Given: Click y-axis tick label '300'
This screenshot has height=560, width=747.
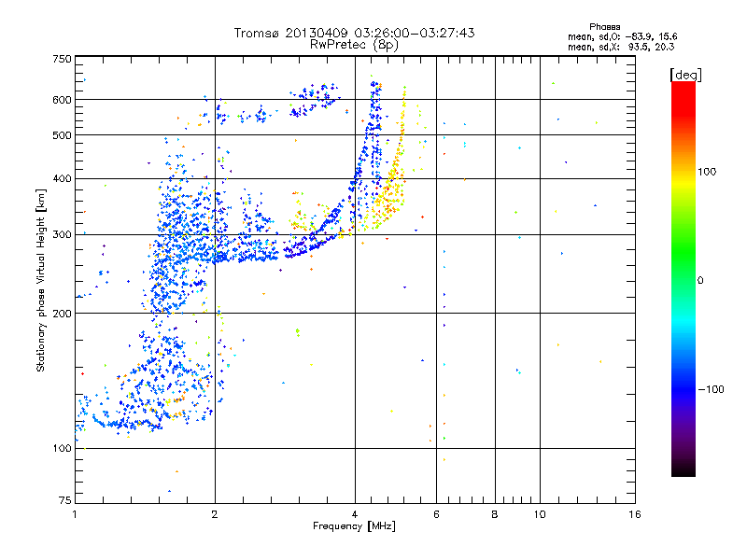Looking at the screenshot, I should 62,234.
